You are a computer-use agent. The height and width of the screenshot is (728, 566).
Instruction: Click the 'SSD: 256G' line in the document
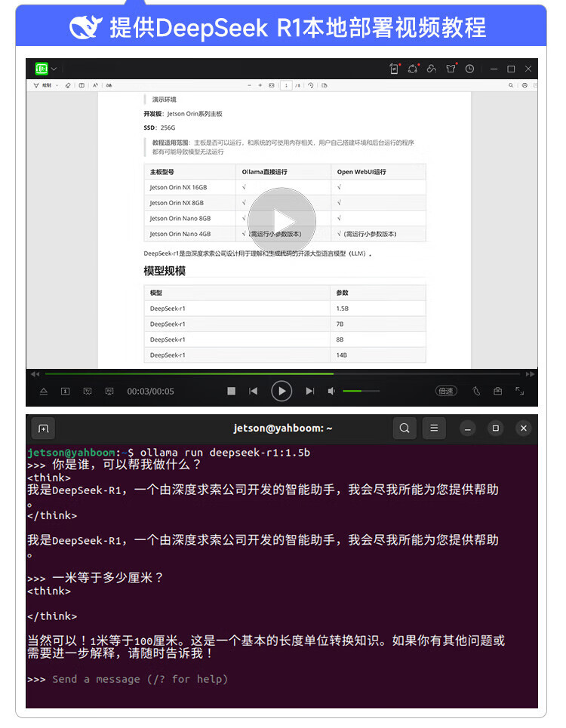(159, 127)
